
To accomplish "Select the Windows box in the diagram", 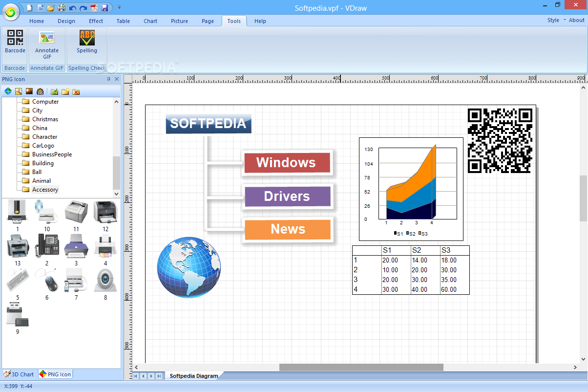I will pyautogui.click(x=287, y=162).
